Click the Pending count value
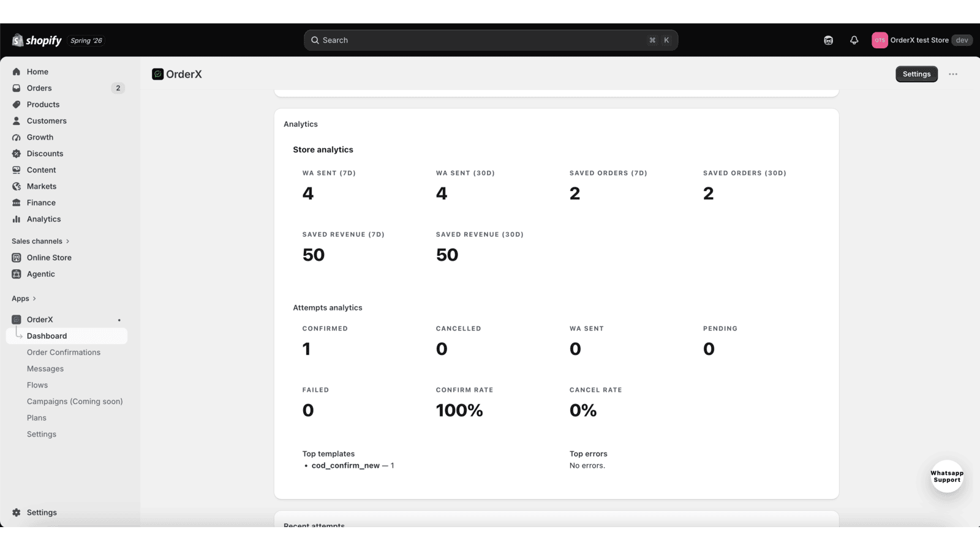This screenshot has width=980, height=551. click(709, 349)
